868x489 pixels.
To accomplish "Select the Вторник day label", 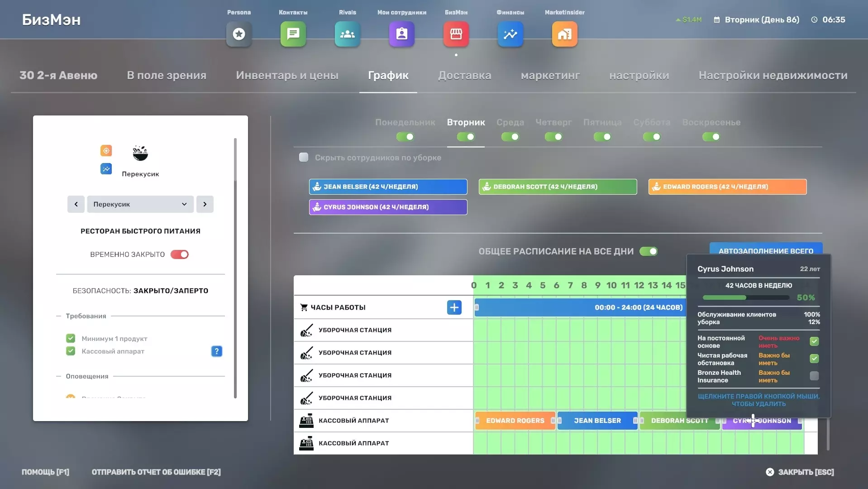I will click(466, 122).
